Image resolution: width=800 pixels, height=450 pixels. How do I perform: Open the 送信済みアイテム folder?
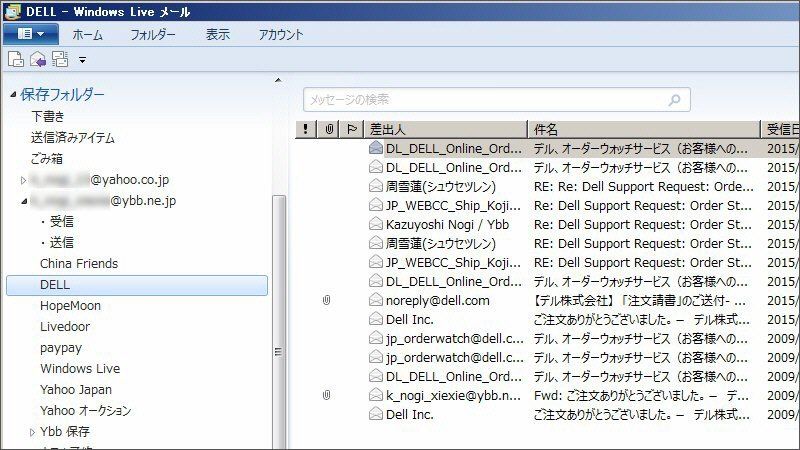72,137
